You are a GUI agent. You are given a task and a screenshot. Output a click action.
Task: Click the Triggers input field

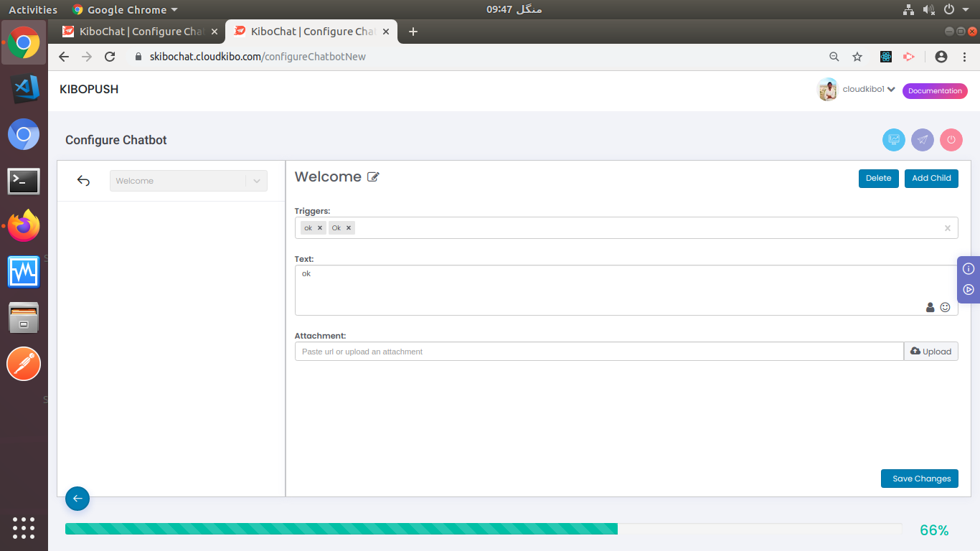626,227
